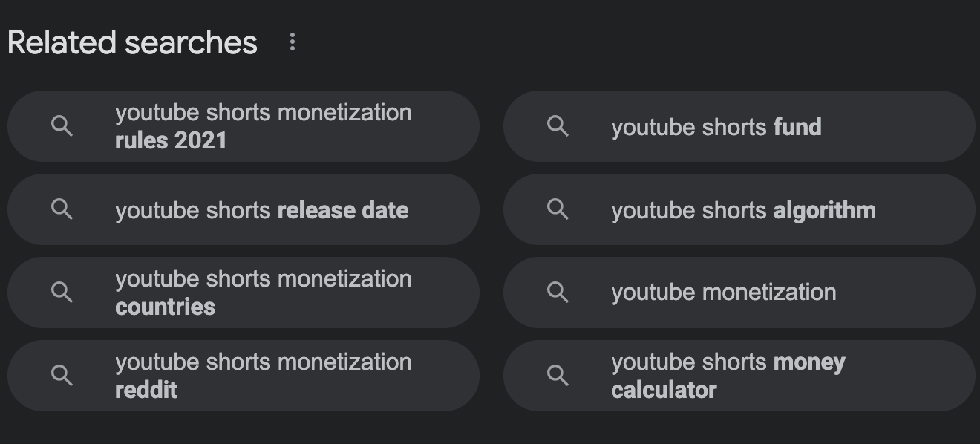The height and width of the screenshot is (444, 980).
Task: Open the Related searches three-dot menu
Action: (x=293, y=42)
